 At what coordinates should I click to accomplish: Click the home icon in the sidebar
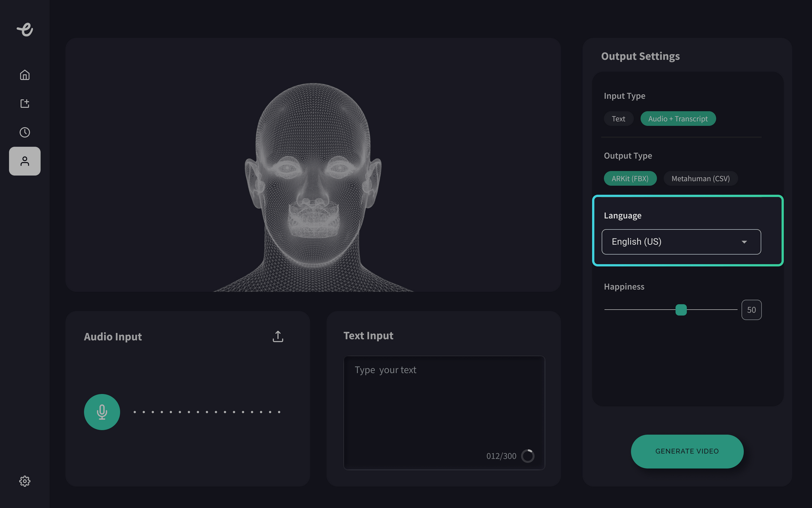[24, 75]
